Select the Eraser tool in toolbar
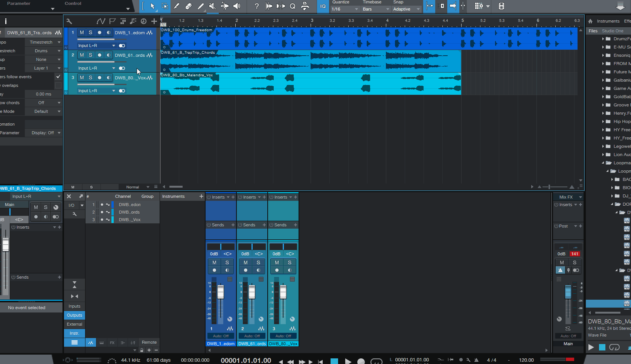Screen dimensions: 631x364 (x=189, y=6)
